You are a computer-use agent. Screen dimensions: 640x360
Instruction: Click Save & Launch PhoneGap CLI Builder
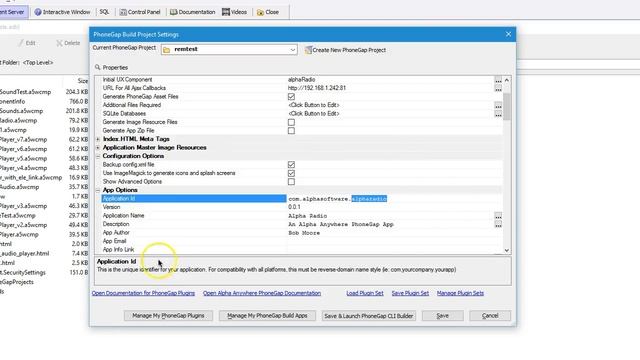[x=369, y=316]
